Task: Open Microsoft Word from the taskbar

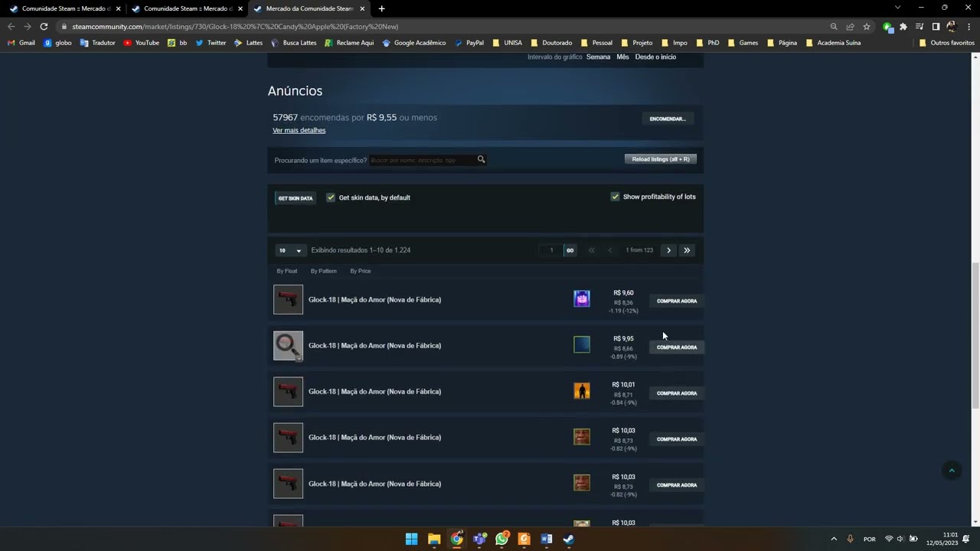Action: (x=547, y=539)
